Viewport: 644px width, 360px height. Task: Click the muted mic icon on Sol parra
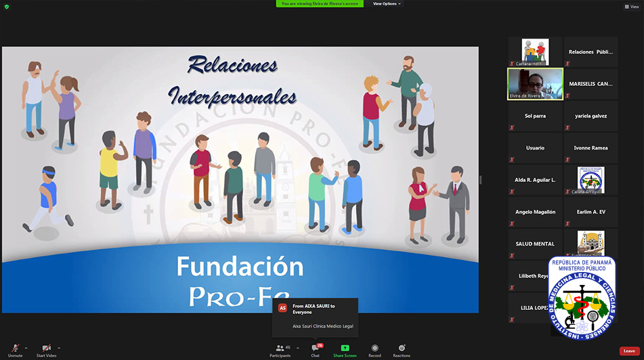coord(512,128)
